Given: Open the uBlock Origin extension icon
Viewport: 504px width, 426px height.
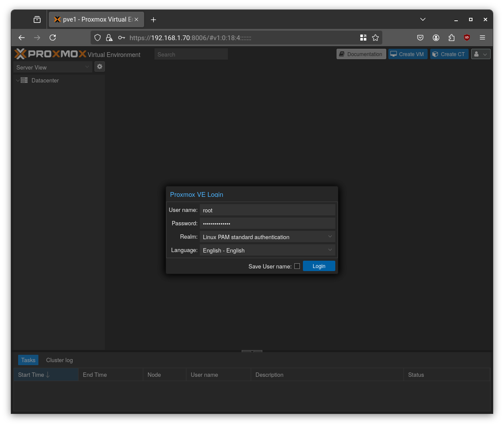Looking at the screenshot, I should 466,38.
